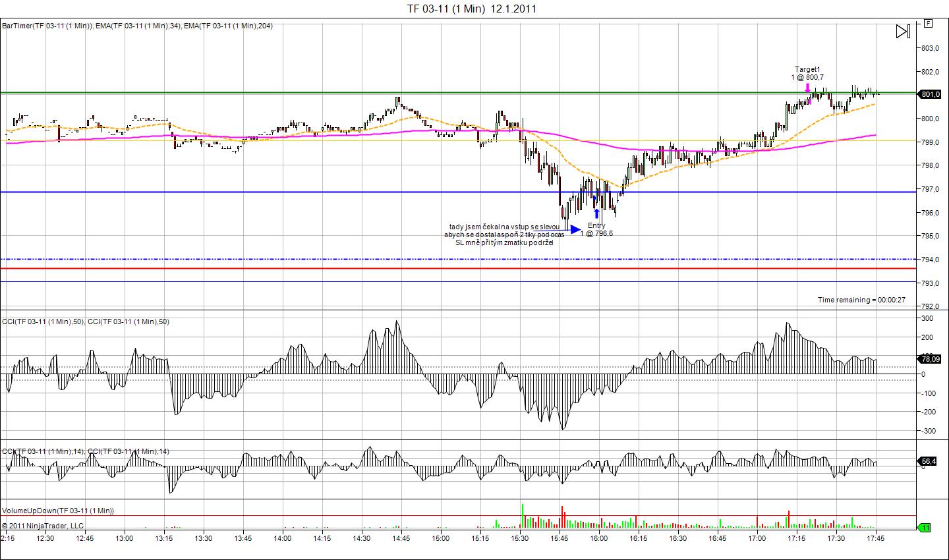
Task: Click the 'Target1' label text
Action: pyautogui.click(x=808, y=69)
